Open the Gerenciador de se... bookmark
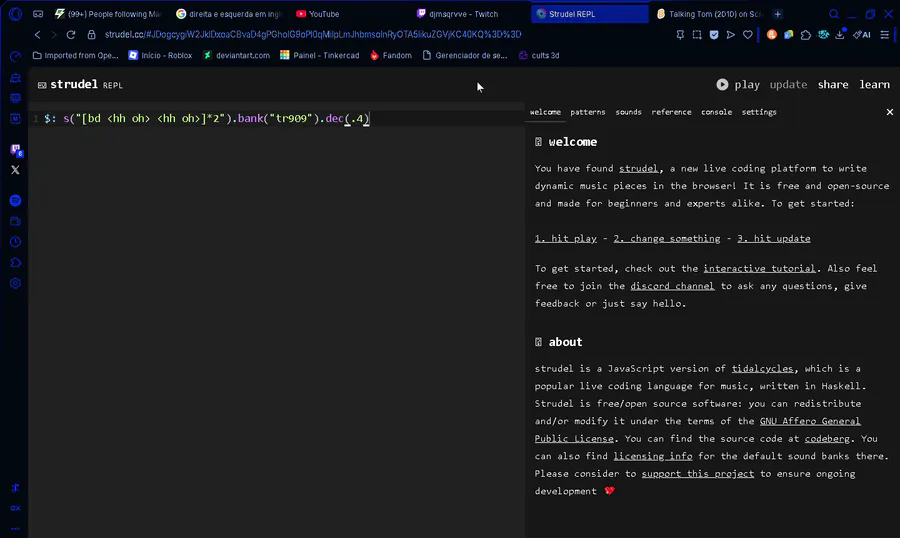 click(x=465, y=55)
